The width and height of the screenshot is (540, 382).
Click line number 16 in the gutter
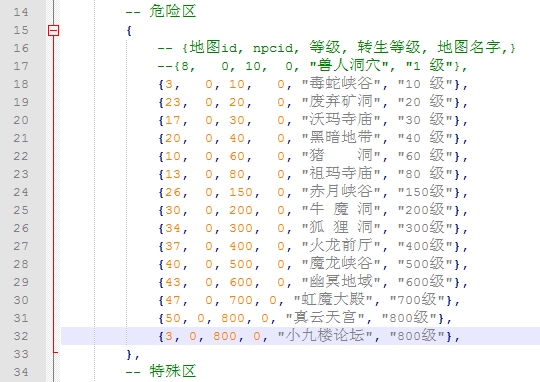tap(21, 48)
